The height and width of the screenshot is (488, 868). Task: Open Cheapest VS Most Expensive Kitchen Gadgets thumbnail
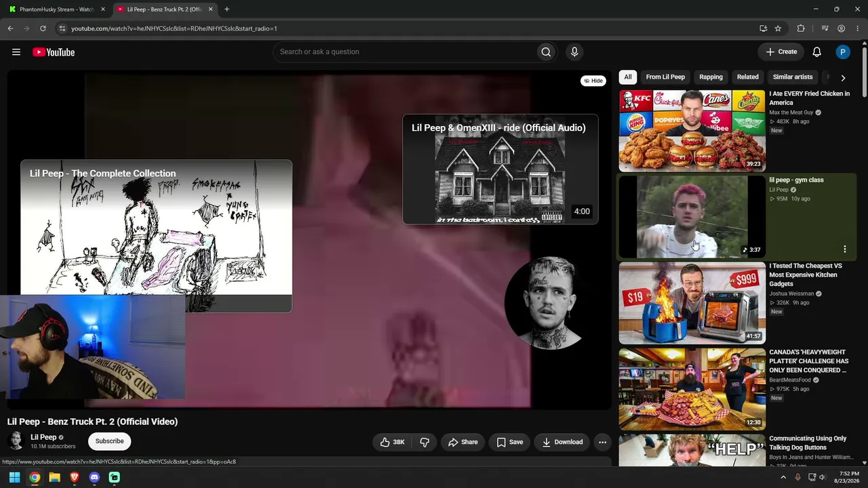coord(692,303)
